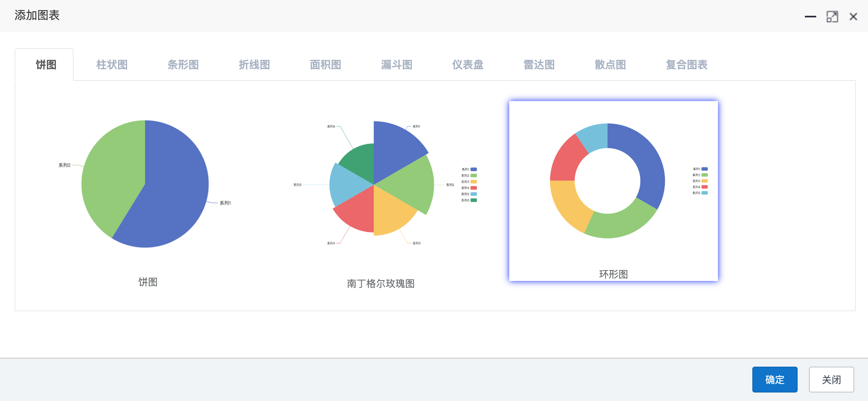Open the 复合图表 tab

(687, 65)
